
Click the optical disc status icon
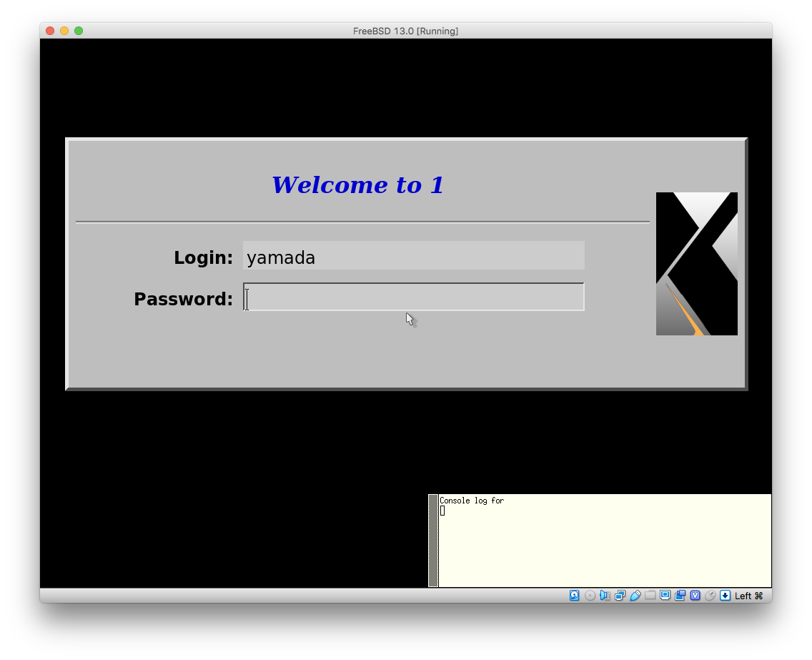590,596
